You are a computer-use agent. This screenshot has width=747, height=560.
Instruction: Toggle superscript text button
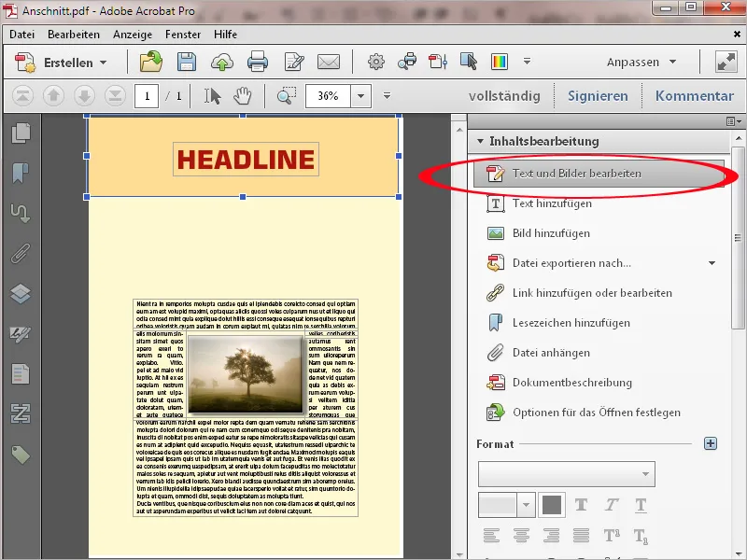tap(612, 535)
